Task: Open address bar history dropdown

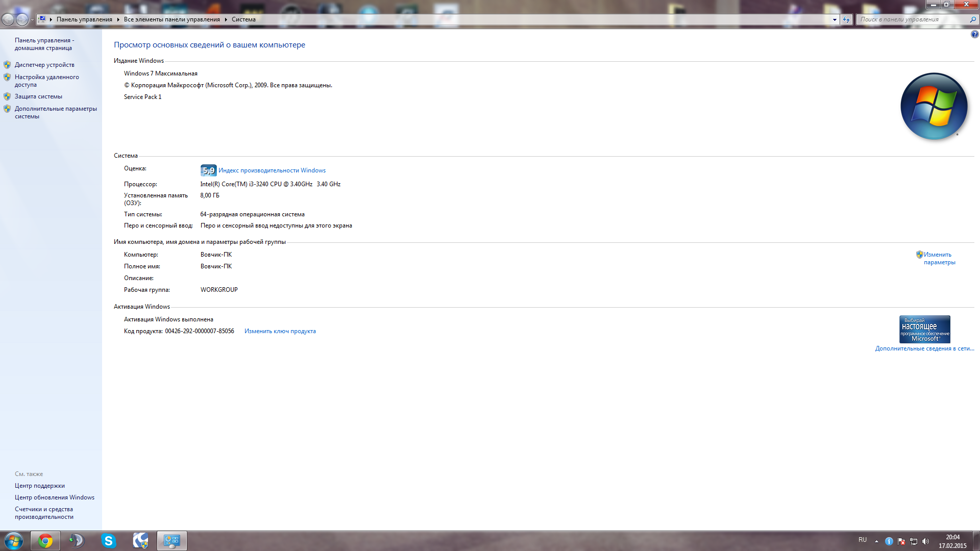Action: pyautogui.click(x=835, y=19)
